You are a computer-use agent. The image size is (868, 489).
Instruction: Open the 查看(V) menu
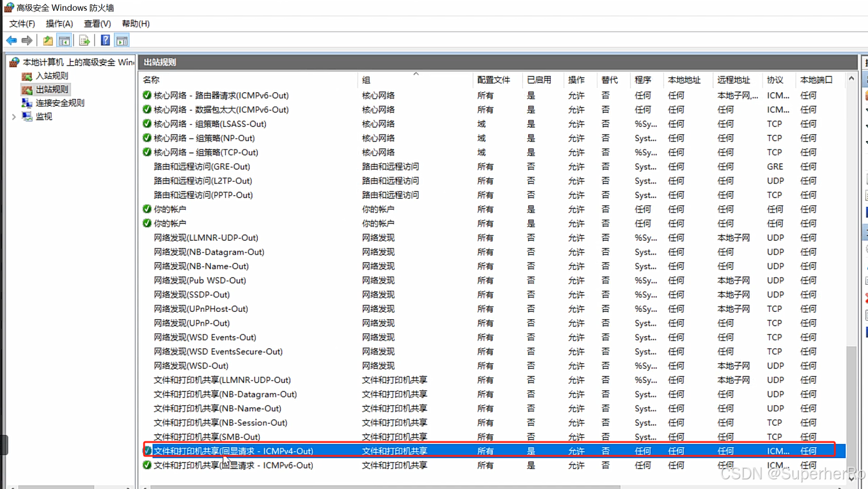click(98, 23)
